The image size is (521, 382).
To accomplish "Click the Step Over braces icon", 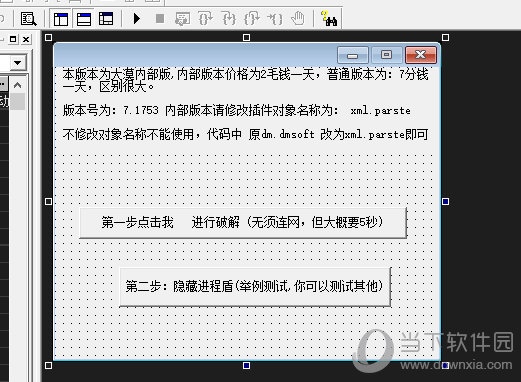I will (229, 18).
